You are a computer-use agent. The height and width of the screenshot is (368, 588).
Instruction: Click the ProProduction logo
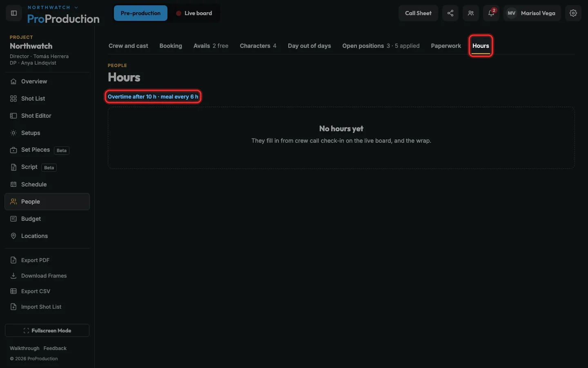click(x=63, y=19)
